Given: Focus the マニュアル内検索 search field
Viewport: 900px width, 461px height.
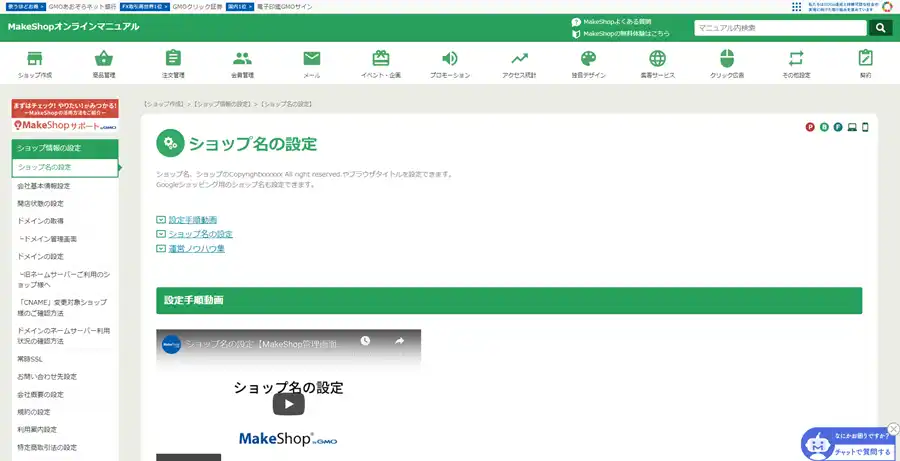Looking at the screenshot, I should [x=780, y=28].
